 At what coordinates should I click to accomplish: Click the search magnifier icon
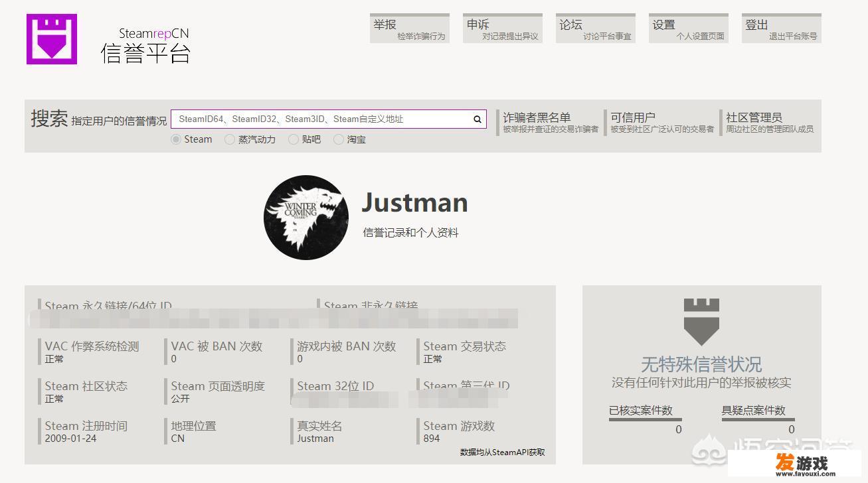coord(477,119)
